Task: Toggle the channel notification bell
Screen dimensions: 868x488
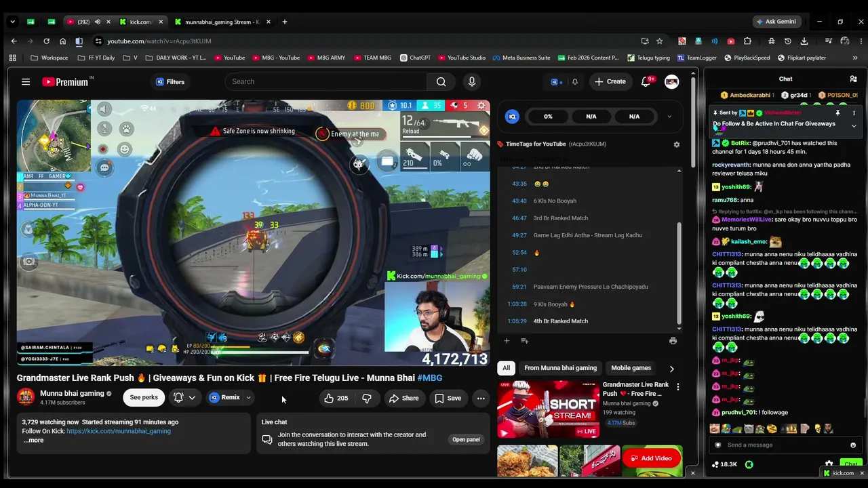Action: [x=178, y=398]
